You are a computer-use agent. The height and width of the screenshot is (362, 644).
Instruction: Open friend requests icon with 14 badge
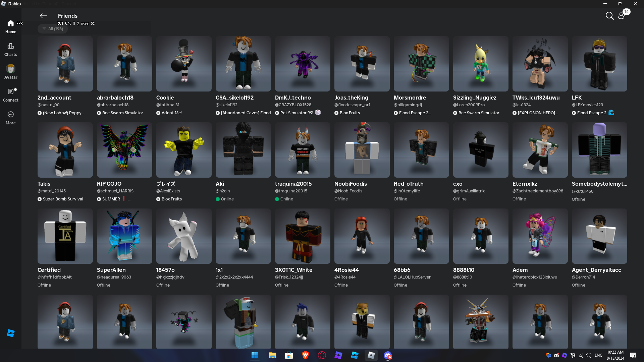622,16
